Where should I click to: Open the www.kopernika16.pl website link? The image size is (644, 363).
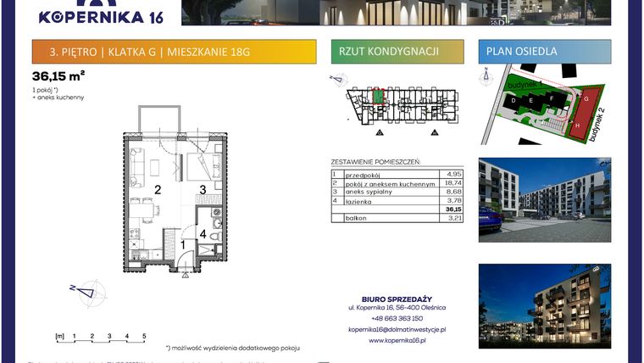click(397, 340)
